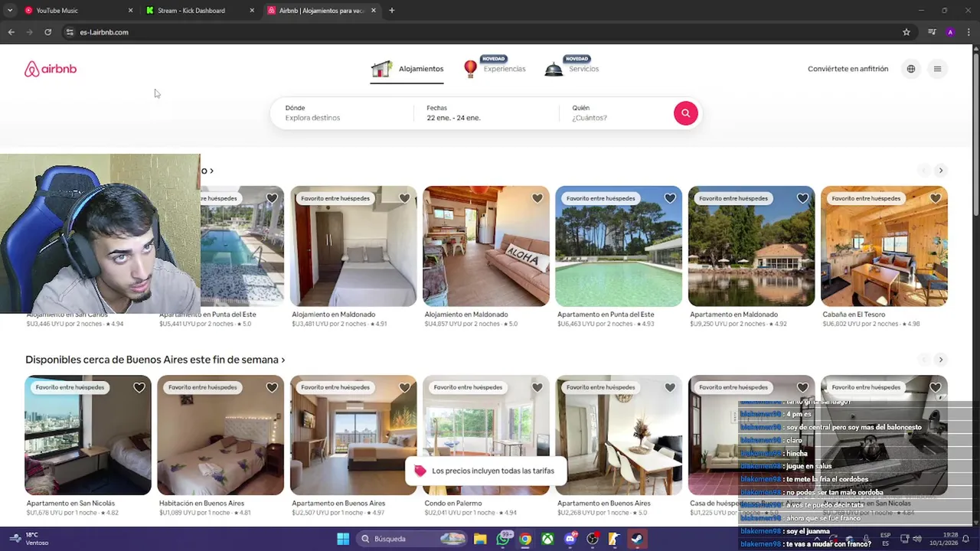
Task: Open Counter-Strike taskbar icon
Action: (615, 539)
